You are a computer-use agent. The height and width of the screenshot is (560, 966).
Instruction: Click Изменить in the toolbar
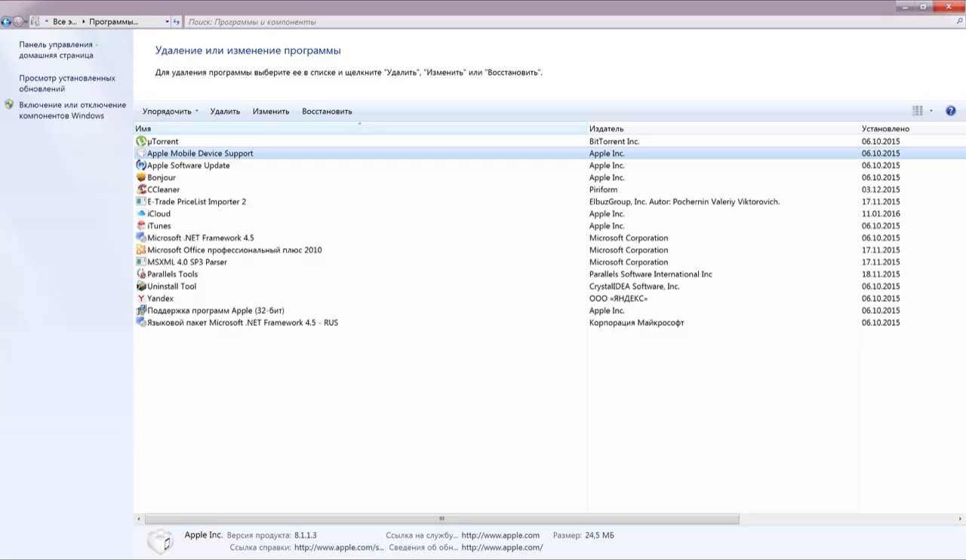pos(271,111)
